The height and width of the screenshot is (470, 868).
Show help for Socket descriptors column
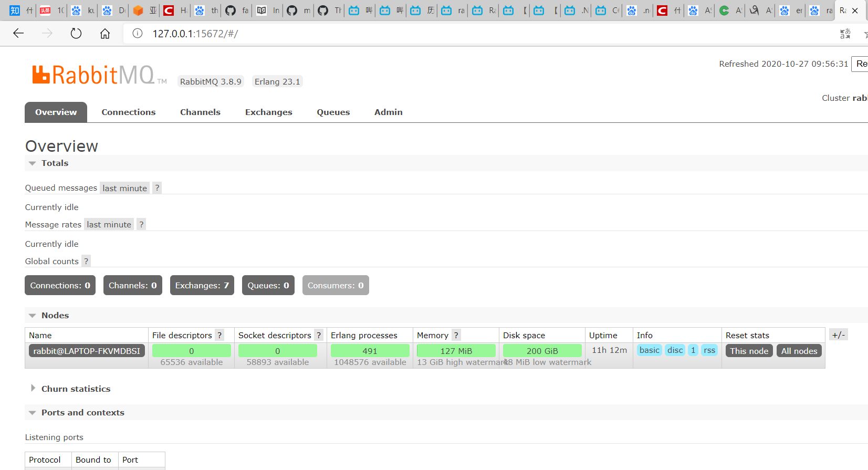[319, 335]
